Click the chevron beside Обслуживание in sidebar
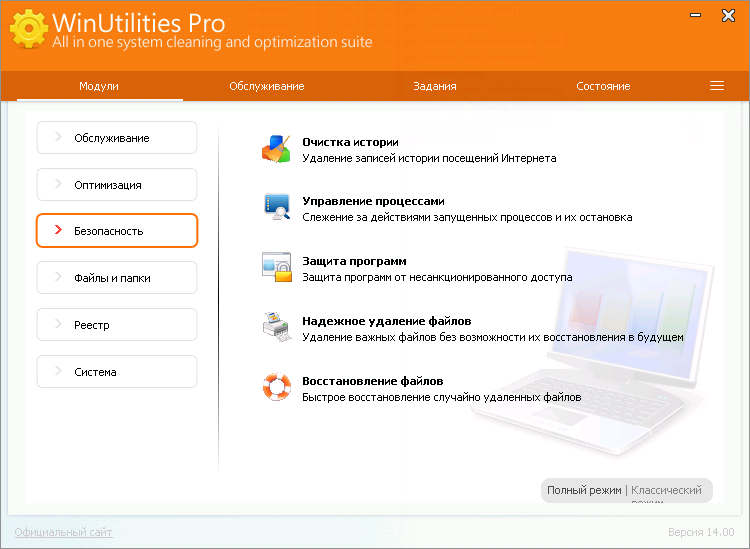750x549 pixels. (x=58, y=137)
